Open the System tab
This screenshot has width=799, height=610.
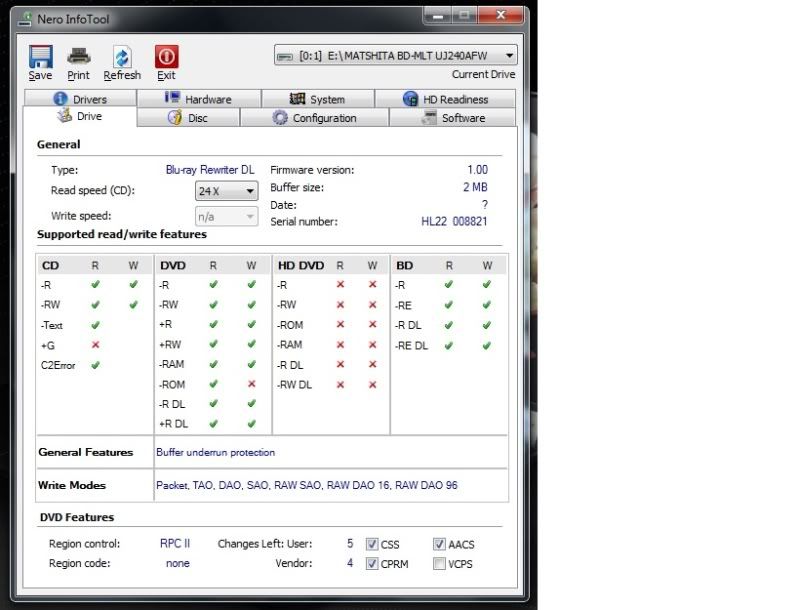[x=317, y=99]
